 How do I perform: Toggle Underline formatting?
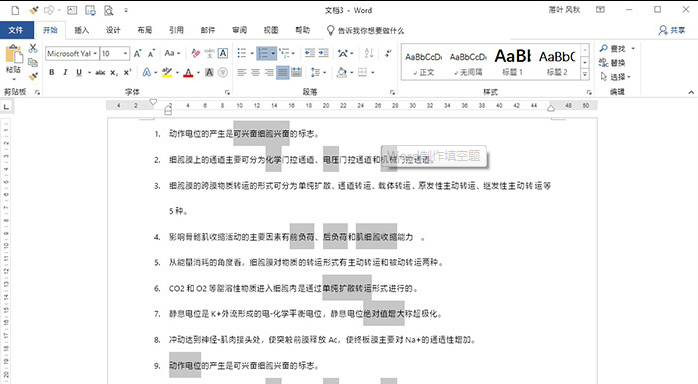(79, 73)
